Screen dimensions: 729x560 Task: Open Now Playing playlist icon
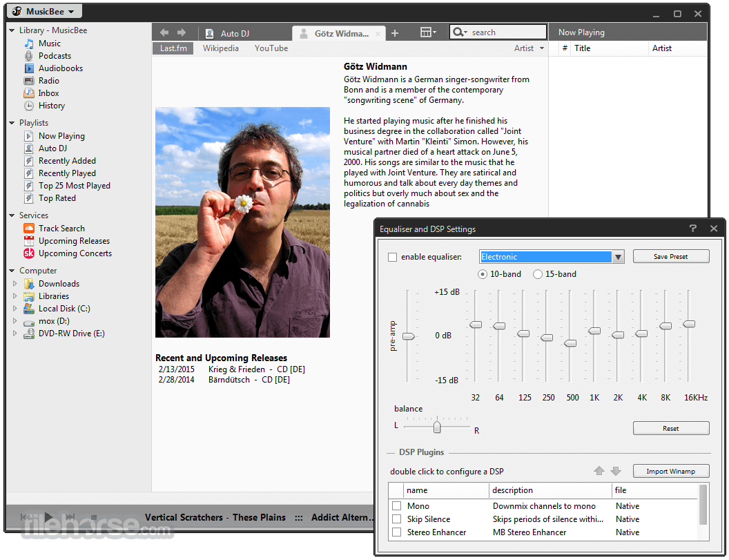[29, 136]
